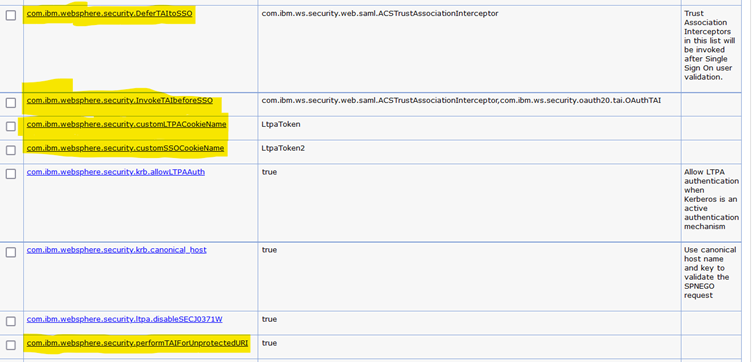
Task: Select the krb.canonical_host row checkbox
Action: (x=11, y=252)
